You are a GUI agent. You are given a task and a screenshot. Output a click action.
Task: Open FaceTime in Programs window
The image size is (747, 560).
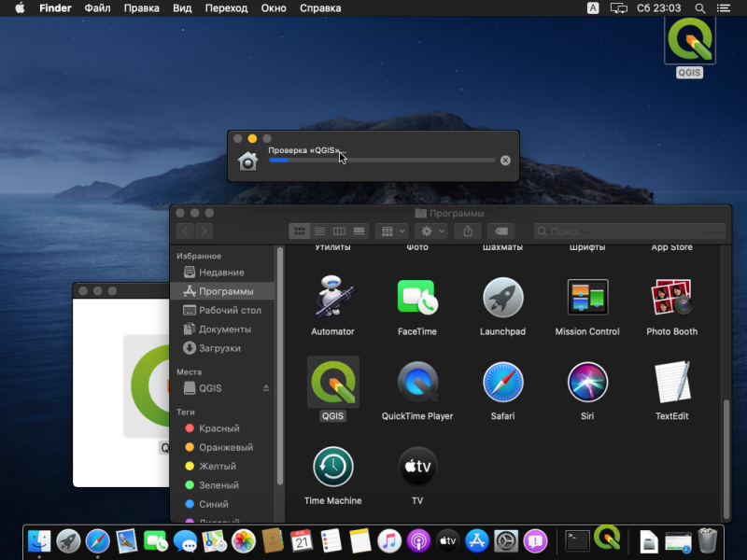coord(417,297)
